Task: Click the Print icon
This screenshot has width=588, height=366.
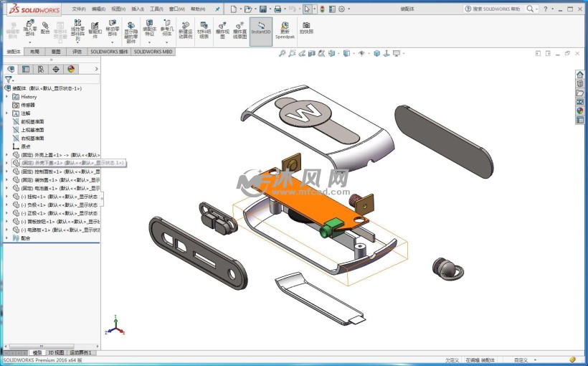Action: (278, 9)
